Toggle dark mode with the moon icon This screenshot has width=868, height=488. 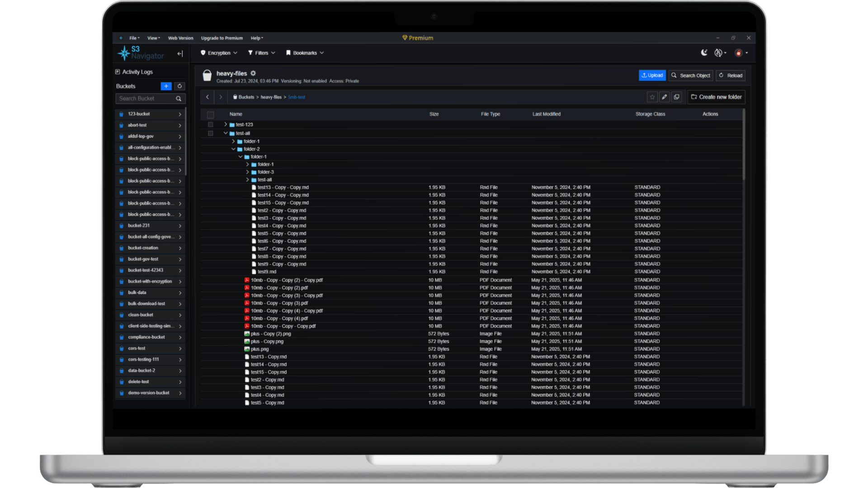(x=704, y=53)
